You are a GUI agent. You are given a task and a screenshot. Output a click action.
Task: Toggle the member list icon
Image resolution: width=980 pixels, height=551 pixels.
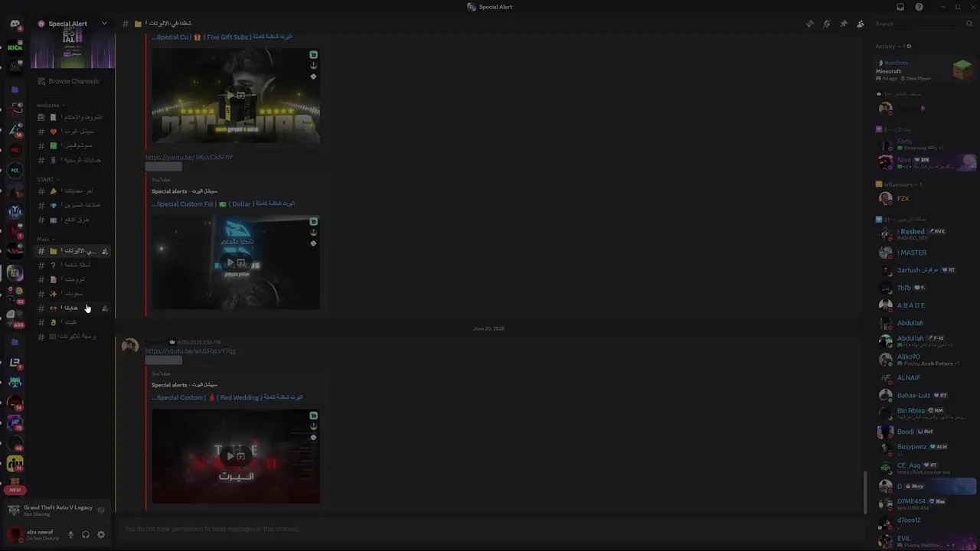click(x=861, y=24)
